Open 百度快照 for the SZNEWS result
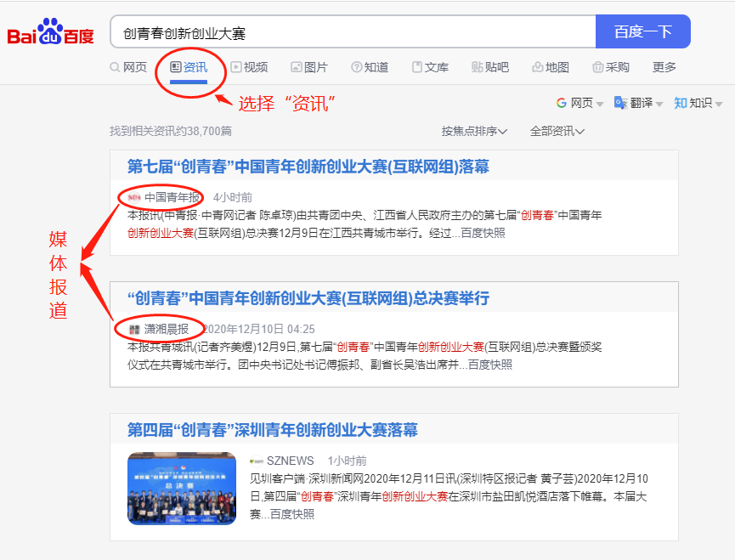 (292, 514)
